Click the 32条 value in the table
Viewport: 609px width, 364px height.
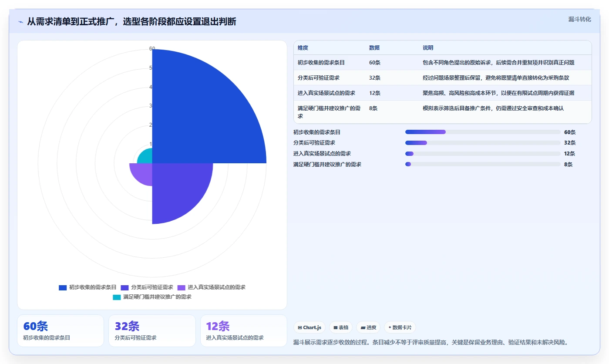tap(375, 78)
